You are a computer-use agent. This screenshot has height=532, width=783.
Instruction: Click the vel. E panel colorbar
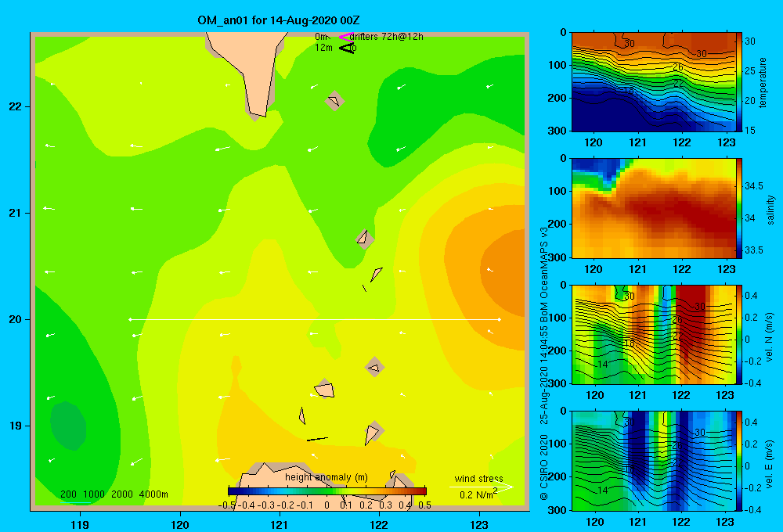[739, 461]
